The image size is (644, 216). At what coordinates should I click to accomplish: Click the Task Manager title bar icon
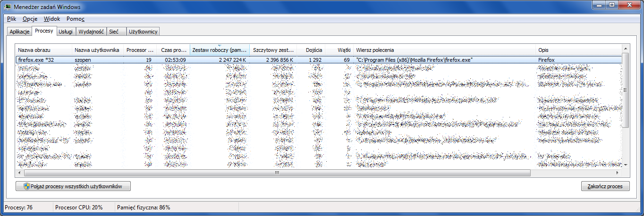(x=8, y=7)
